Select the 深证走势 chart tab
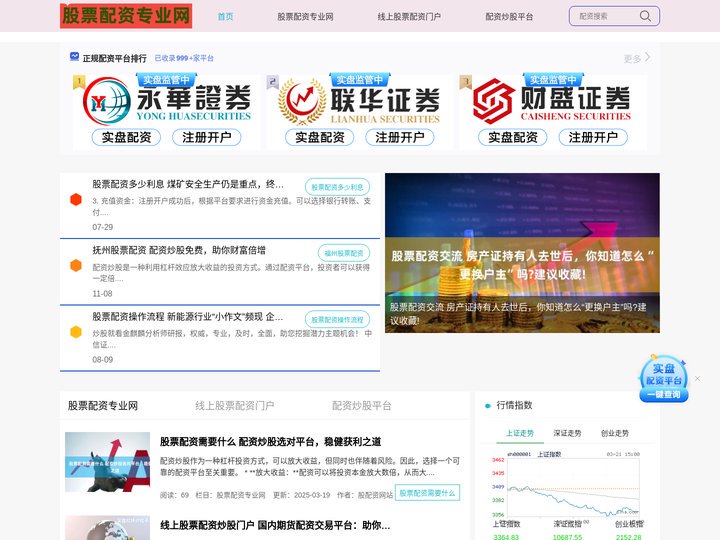Viewport: 720px width, 540px height. 567,433
